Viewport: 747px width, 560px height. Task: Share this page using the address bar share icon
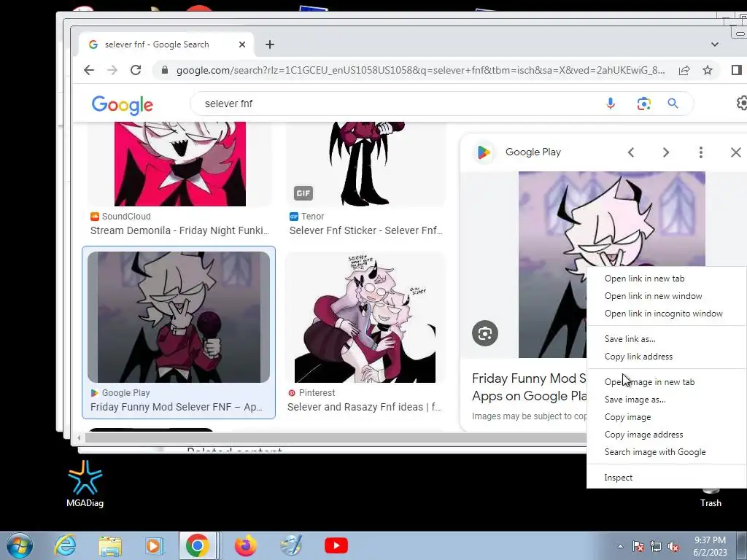pyautogui.click(x=684, y=71)
